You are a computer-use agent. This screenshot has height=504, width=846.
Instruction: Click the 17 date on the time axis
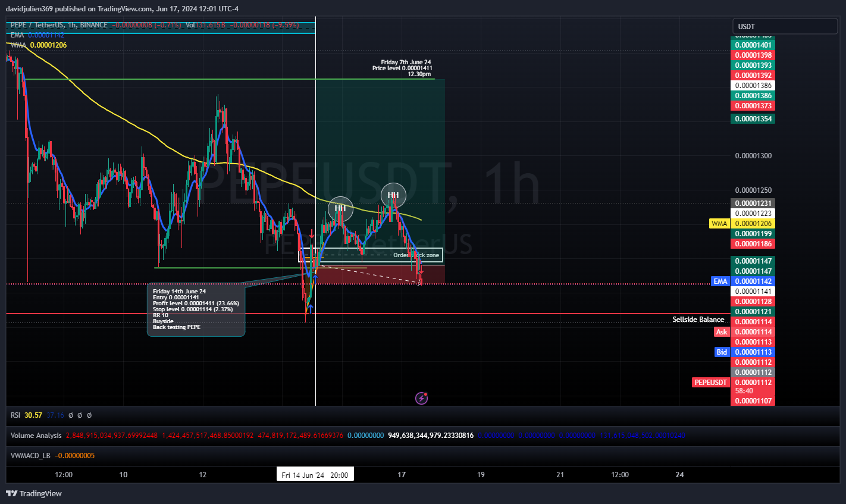point(402,475)
